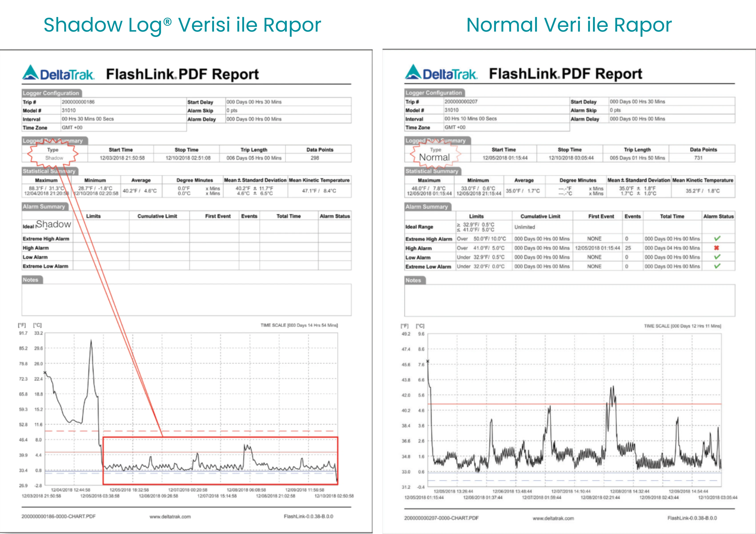Screen dimensions: 756x534
Task: Open www.deltatrak.com link on left report footer
Action: pos(170,517)
